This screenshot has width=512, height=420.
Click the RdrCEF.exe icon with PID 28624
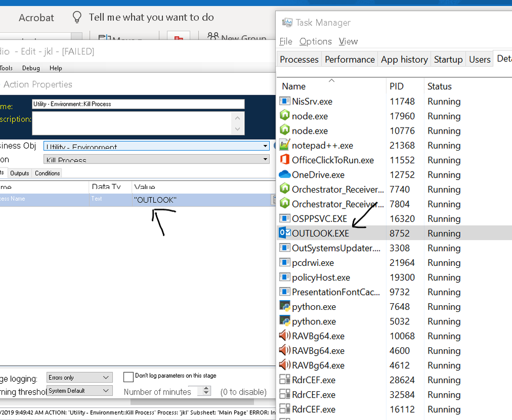pyautogui.click(x=285, y=380)
